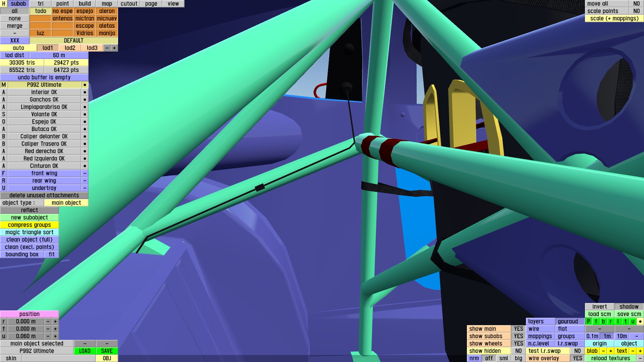
Task: Click the P layer icon
Action: 589,321
